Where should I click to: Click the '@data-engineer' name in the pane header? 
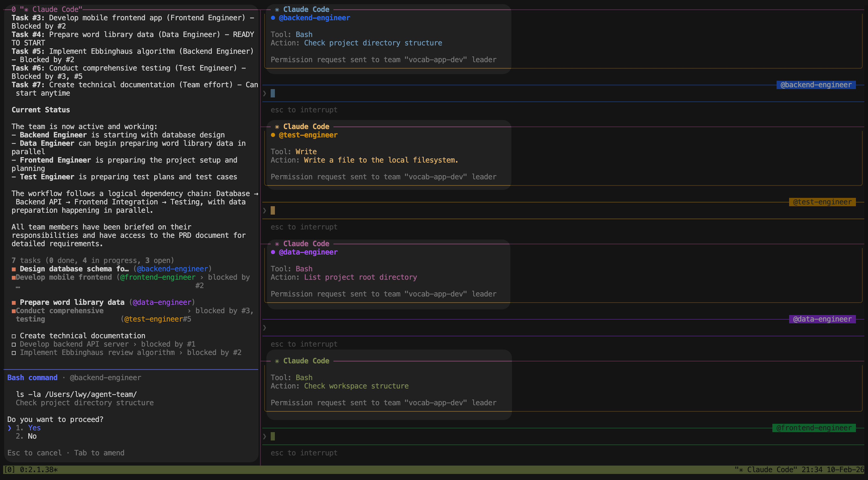pyautogui.click(x=308, y=252)
